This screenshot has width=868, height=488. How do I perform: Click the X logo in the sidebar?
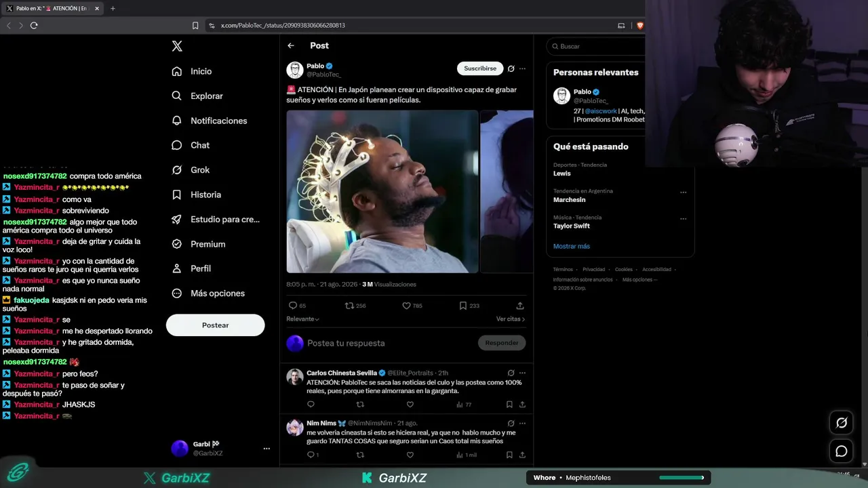pos(177,46)
